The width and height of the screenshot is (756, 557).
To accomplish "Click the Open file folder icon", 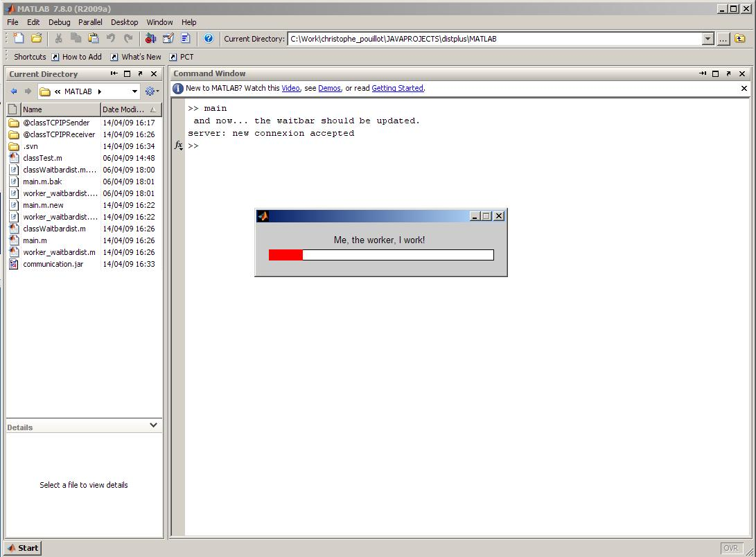I will tap(37, 39).
